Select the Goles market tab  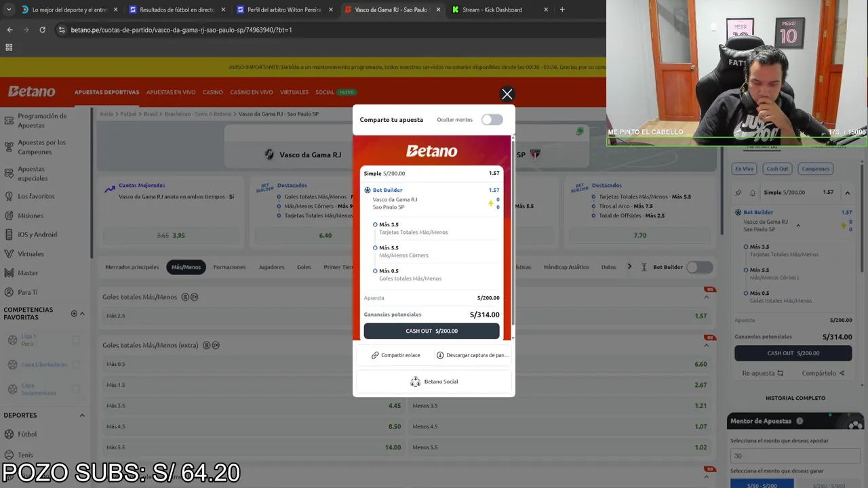pyautogui.click(x=304, y=267)
